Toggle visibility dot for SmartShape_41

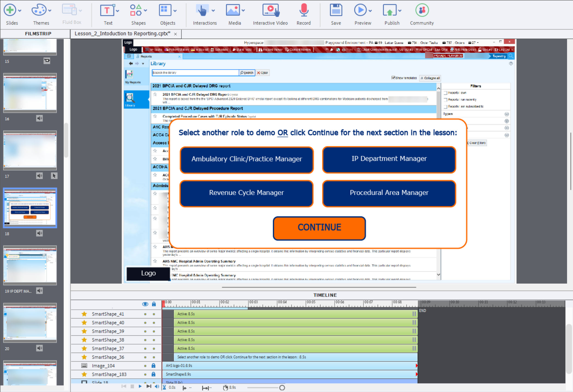[145, 314]
